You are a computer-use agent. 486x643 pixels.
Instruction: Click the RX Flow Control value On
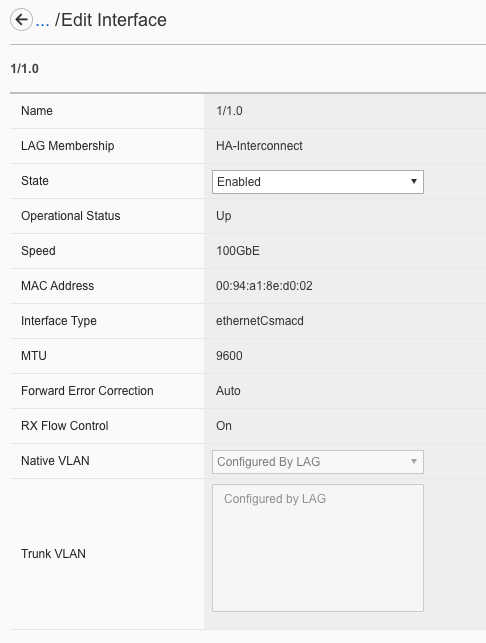pyautogui.click(x=224, y=426)
